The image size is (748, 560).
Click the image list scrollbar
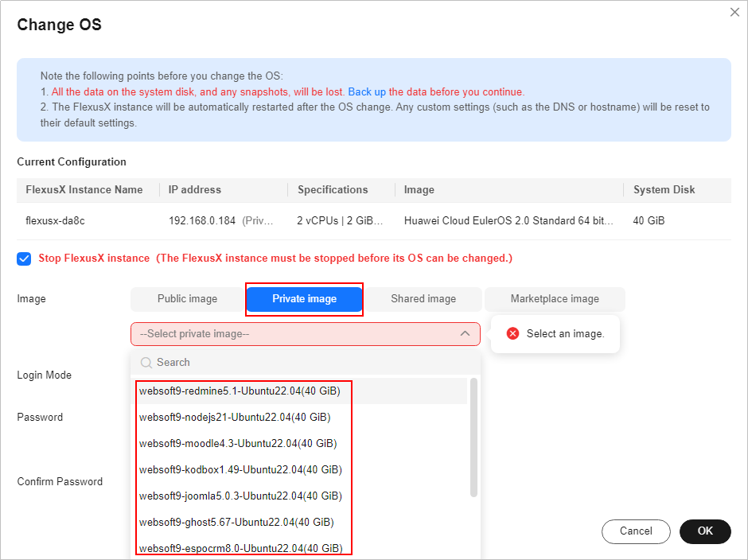pos(474,437)
